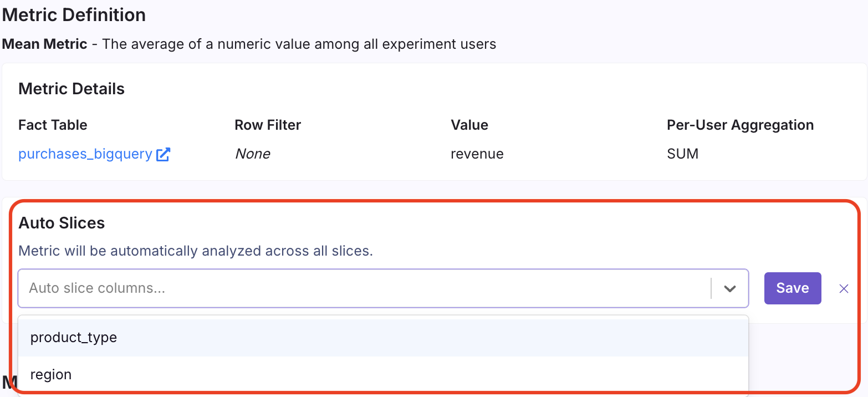The width and height of the screenshot is (868, 397).
Task: Click the Auto Slices section heading
Action: (x=62, y=223)
